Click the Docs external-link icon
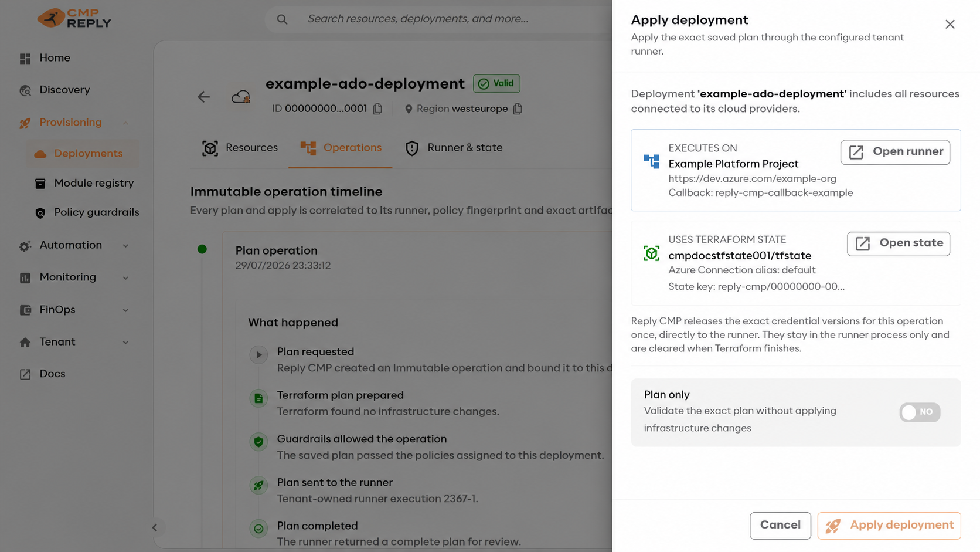 pos(25,375)
